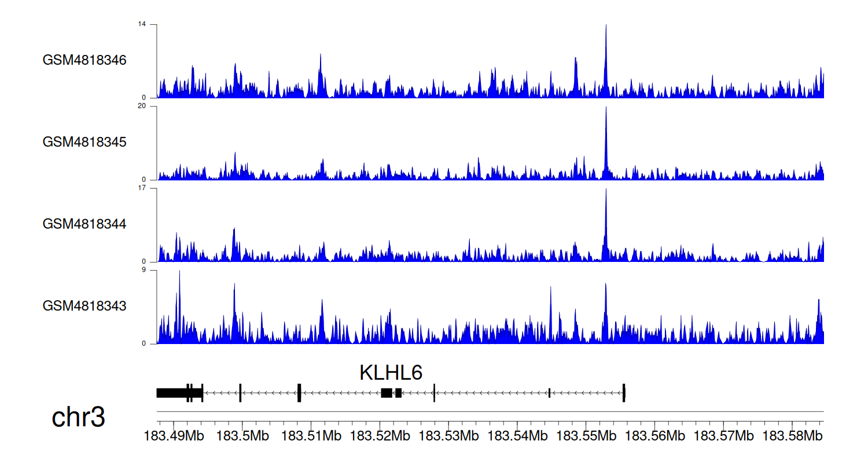Image resolution: width=868 pixels, height=451 pixels.
Task: Click the KLHL6 gene name
Action: 391,373
